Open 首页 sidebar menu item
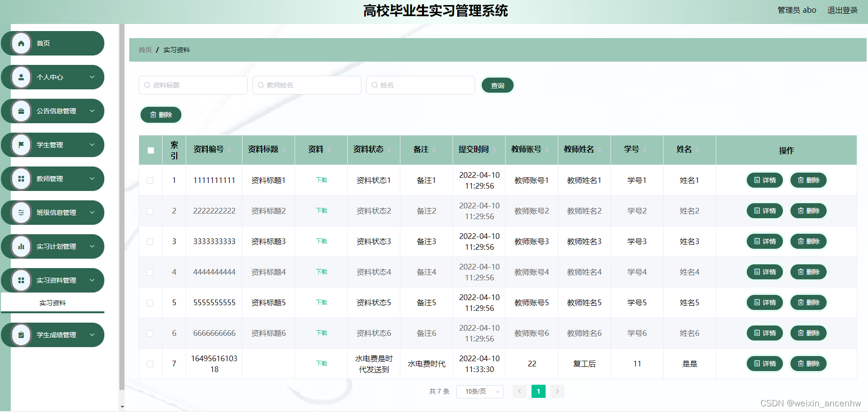868x412 pixels. (53, 43)
